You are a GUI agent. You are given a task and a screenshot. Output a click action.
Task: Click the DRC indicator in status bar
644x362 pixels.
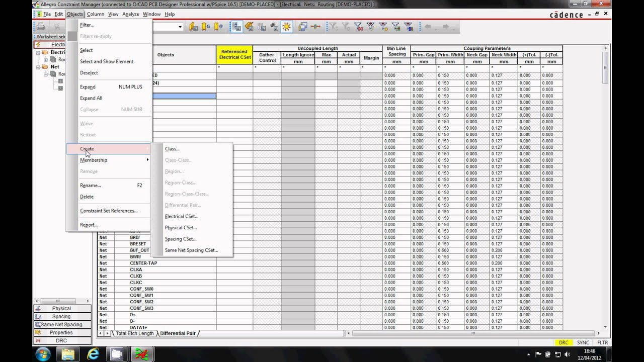coord(563,342)
